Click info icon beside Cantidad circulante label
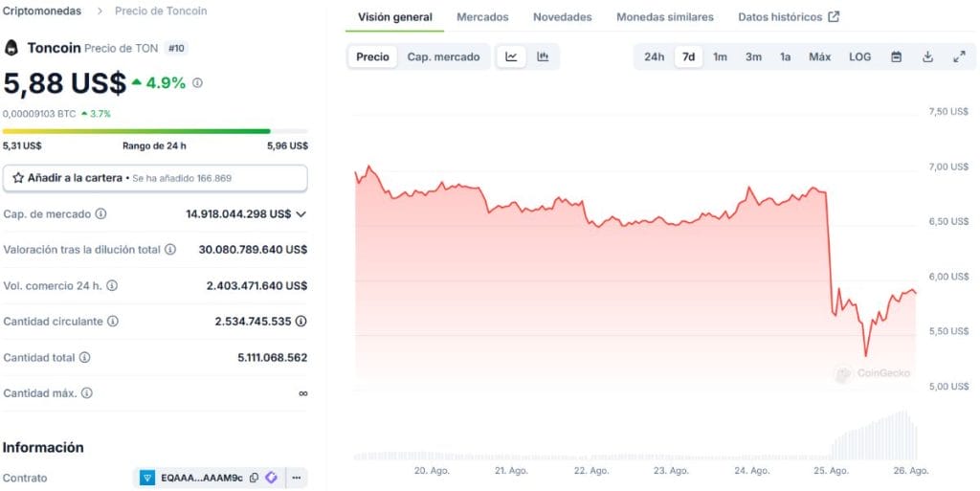The height and width of the screenshot is (491, 980). pyautogui.click(x=113, y=321)
